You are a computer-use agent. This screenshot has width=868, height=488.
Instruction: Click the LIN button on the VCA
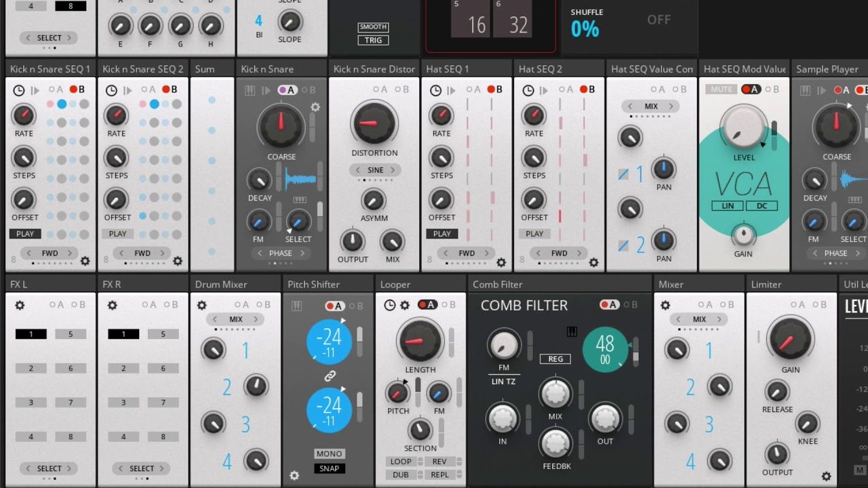[x=728, y=206]
